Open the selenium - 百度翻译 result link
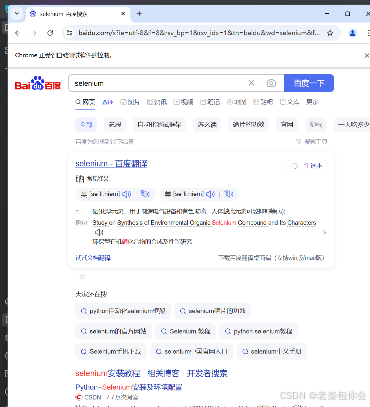Image resolution: width=370 pixels, height=407 pixels. click(111, 164)
